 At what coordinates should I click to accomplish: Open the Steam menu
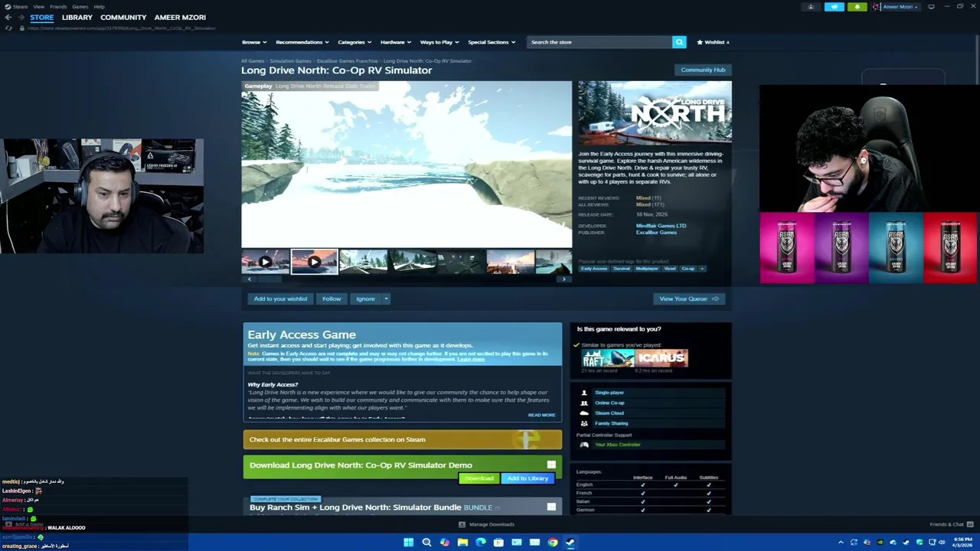(21, 6)
